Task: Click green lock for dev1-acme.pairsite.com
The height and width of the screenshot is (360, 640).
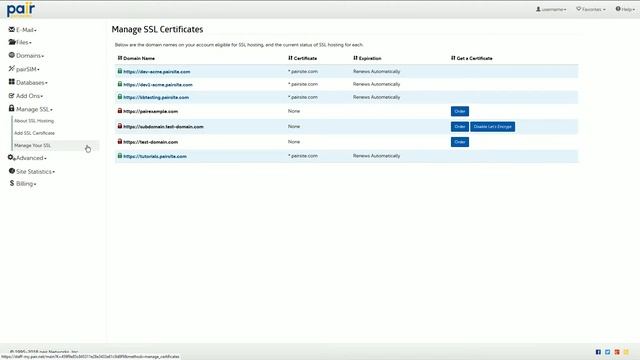Action: pos(120,84)
